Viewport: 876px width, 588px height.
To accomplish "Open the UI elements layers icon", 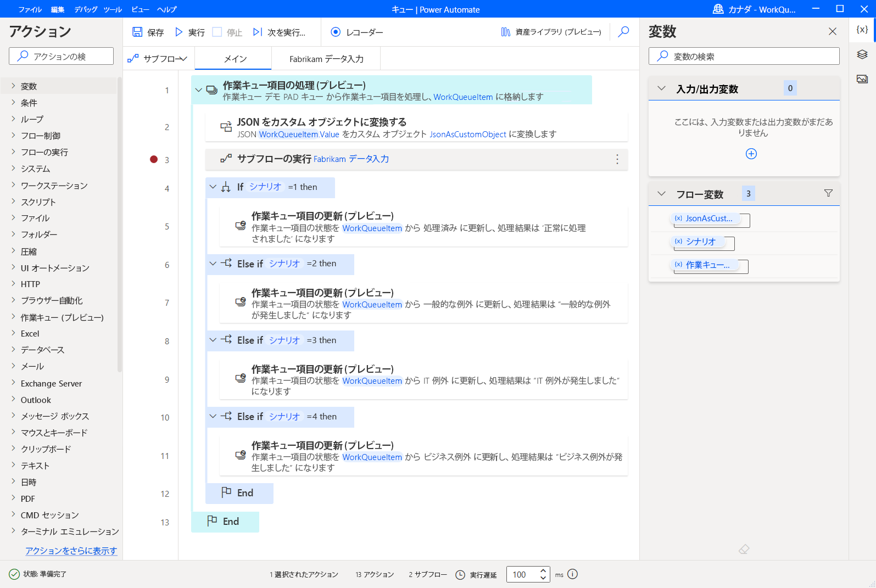I will tap(862, 54).
